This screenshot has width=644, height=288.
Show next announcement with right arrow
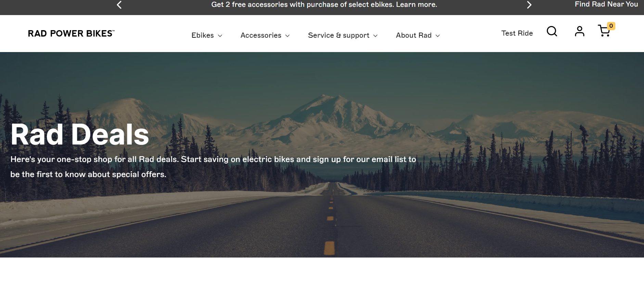[x=529, y=5]
